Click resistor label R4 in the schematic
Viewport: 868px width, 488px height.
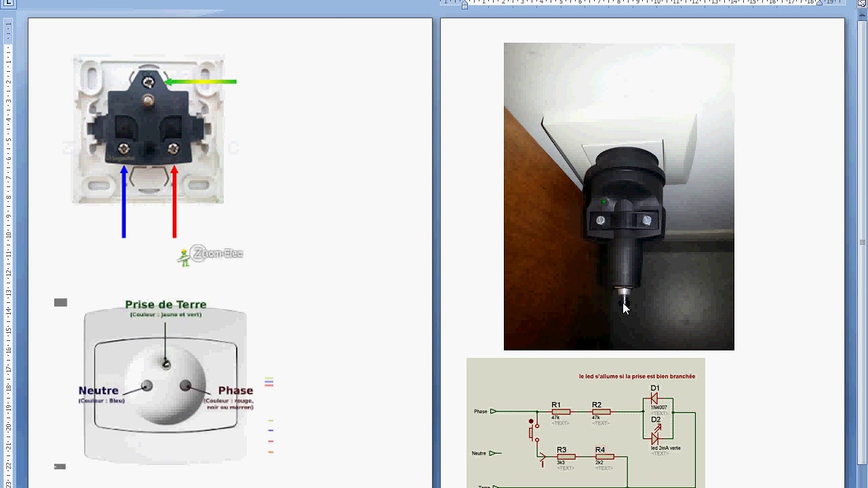tap(600, 450)
